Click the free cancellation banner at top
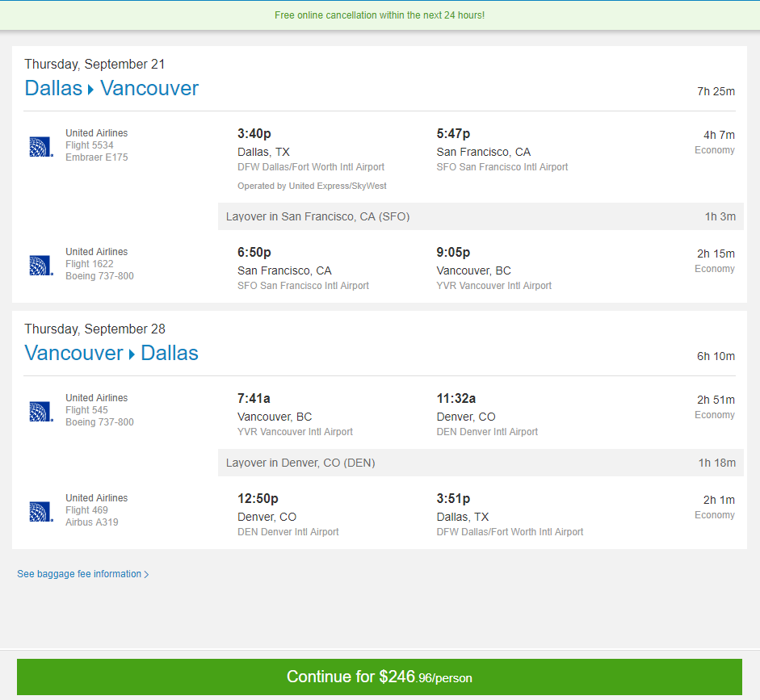 pyautogui.click(x=380, y=15)
